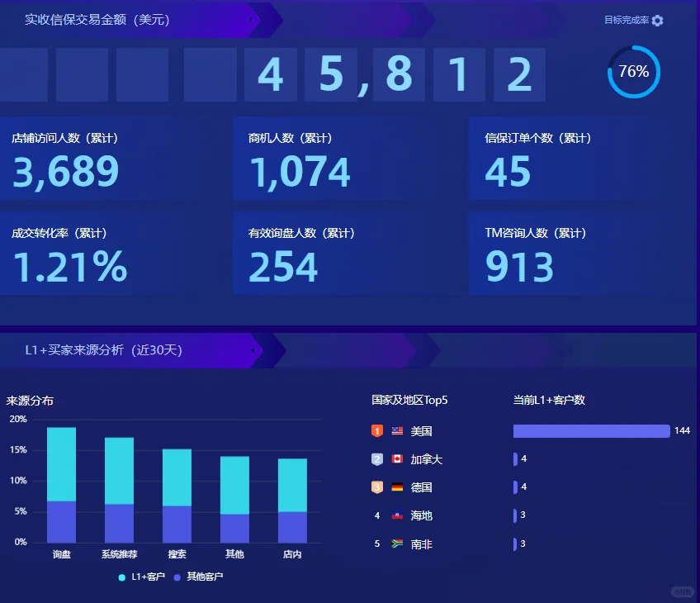Select the South Africa flag icon
The height and width of the screenshot is (603, 700).
click(x=397, y=544)
